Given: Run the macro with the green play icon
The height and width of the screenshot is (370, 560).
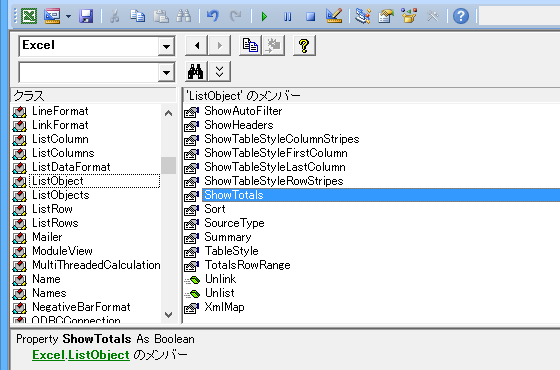Looking at the screenshot, I should 264,16.
